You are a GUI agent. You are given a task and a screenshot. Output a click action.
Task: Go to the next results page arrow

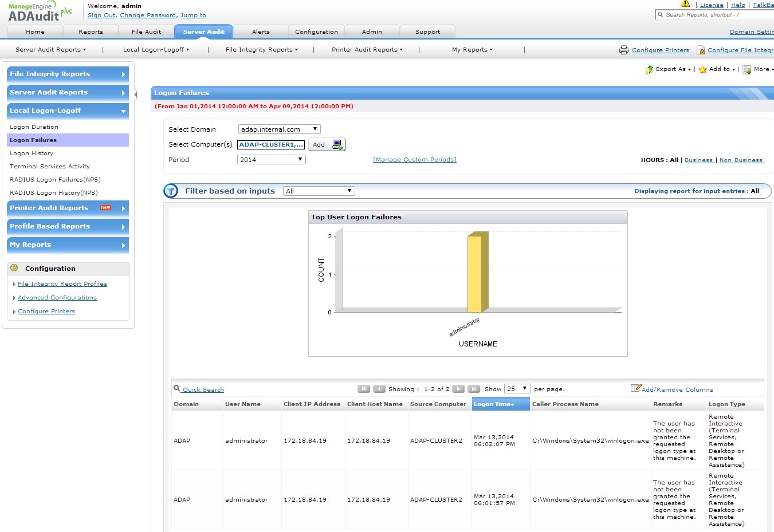[458, 389]
